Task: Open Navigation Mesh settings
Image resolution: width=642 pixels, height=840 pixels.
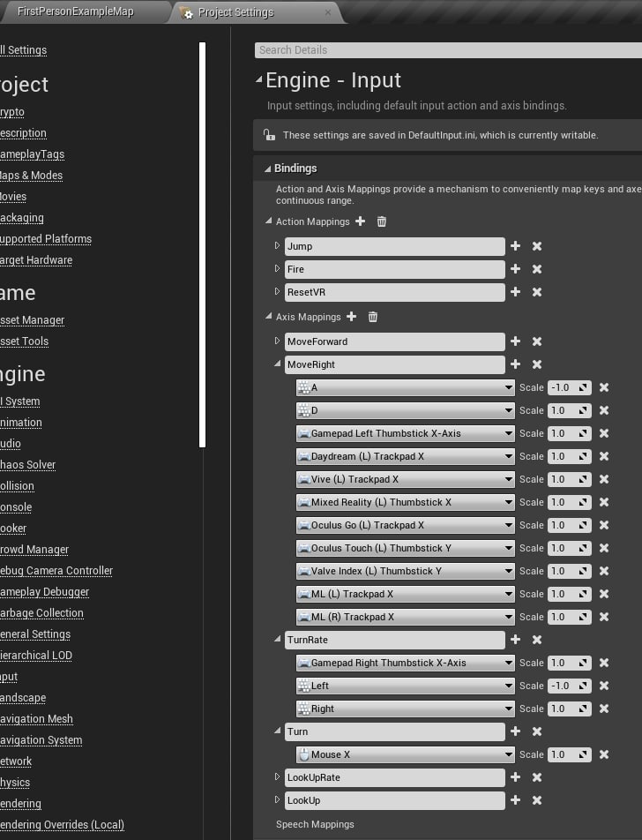Action: click(36, 719)
